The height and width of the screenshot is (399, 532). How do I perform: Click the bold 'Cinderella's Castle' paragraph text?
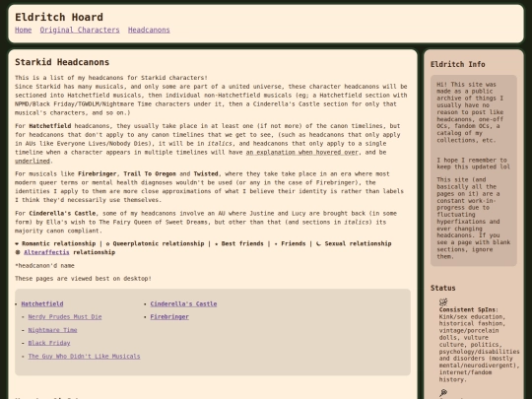coord(62,214)
